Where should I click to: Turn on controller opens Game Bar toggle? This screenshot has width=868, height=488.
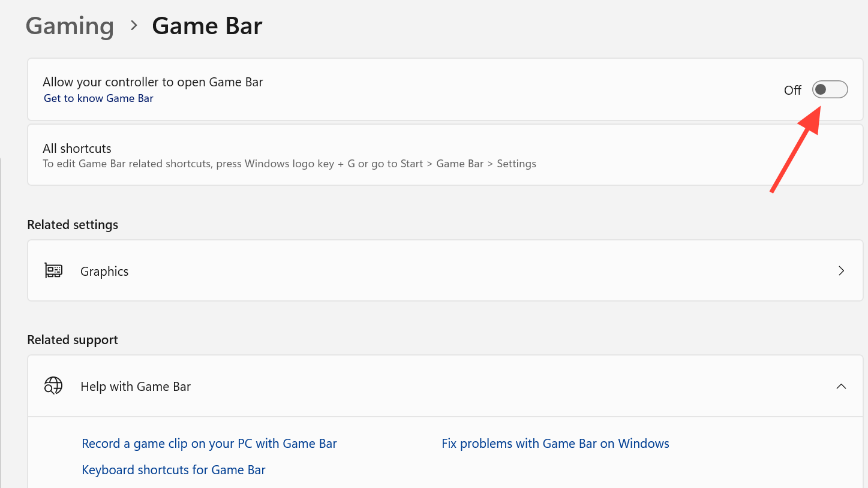click(830, 89)
